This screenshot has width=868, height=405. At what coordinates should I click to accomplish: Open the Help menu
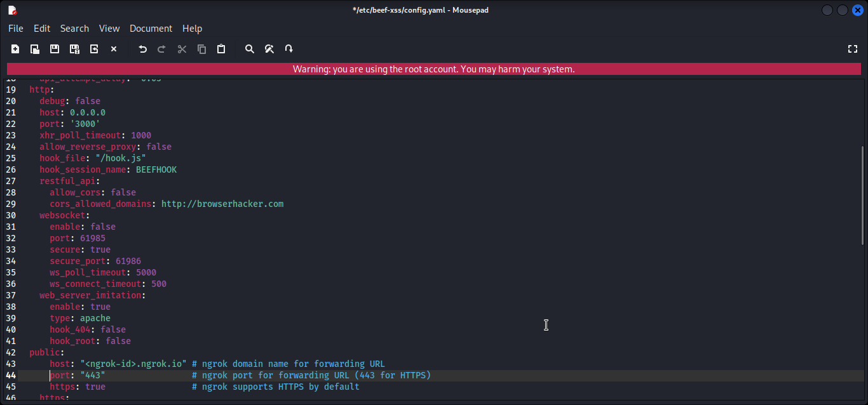pos(192,28)
